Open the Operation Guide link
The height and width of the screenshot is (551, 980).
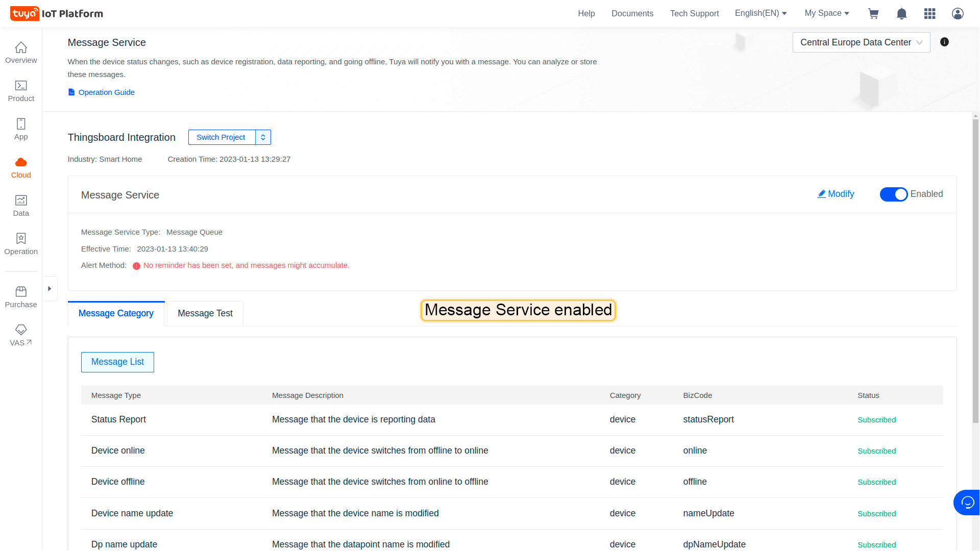coord(106,92)
